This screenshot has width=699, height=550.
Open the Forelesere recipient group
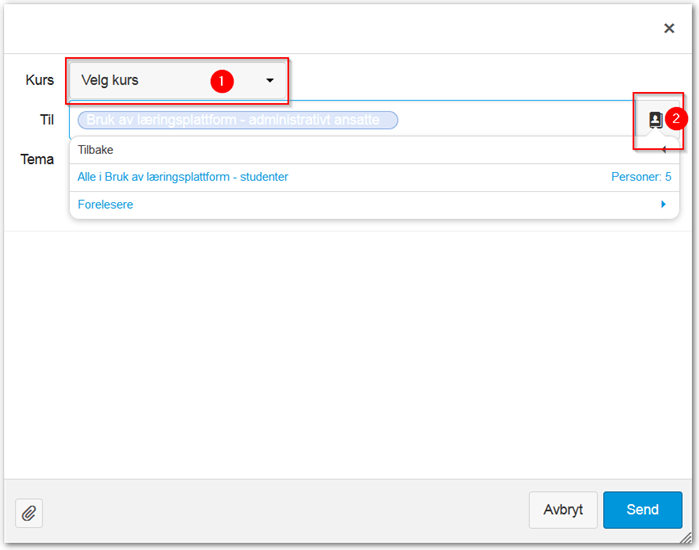105,204
